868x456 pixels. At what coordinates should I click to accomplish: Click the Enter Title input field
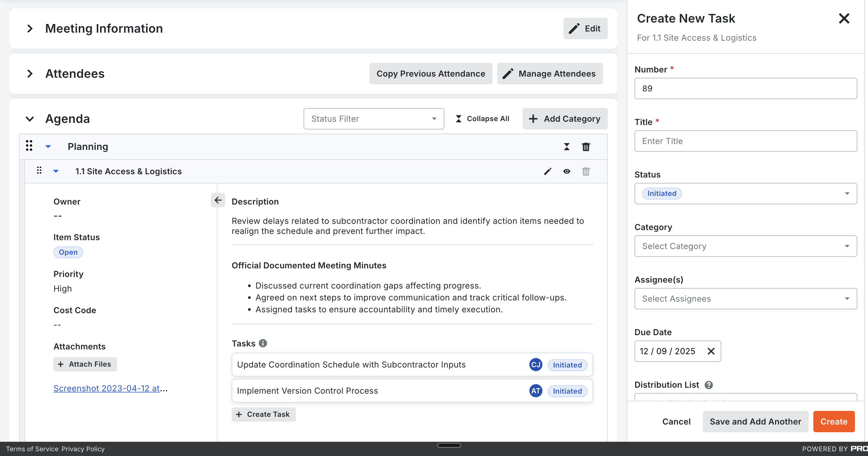point(745,141)
